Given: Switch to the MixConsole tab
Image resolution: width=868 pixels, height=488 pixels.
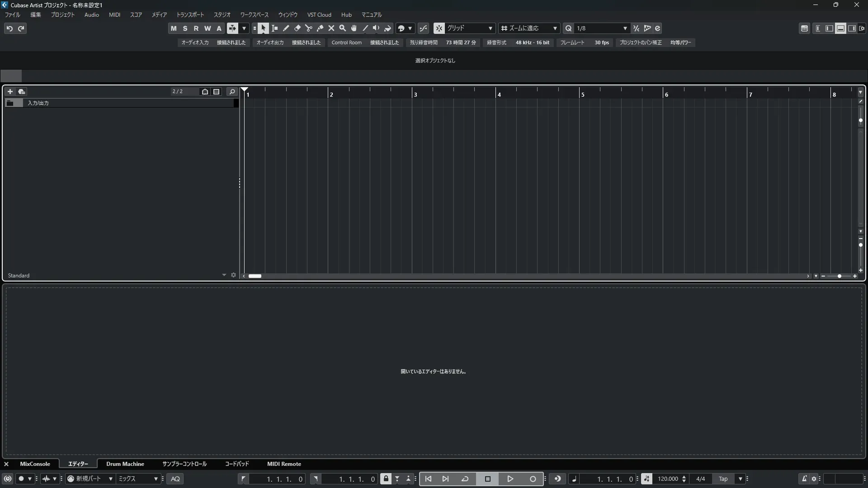Looking at the screenshot, I should coord(35,464).
